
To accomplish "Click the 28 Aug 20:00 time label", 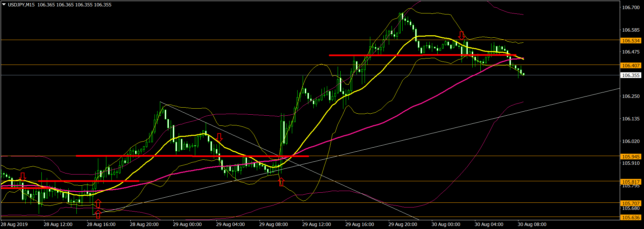I will (144, 224).
